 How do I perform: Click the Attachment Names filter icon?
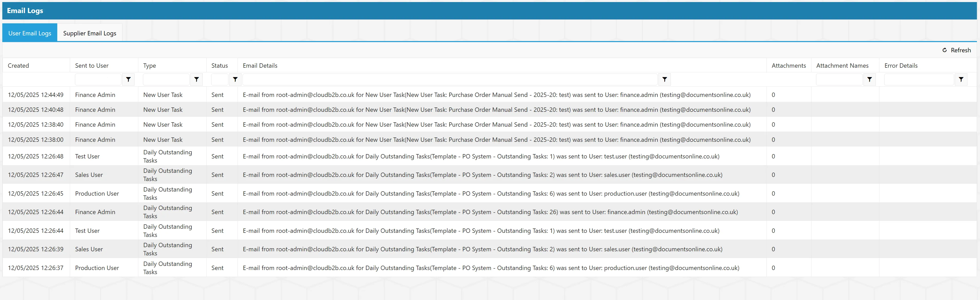[869, 79]
